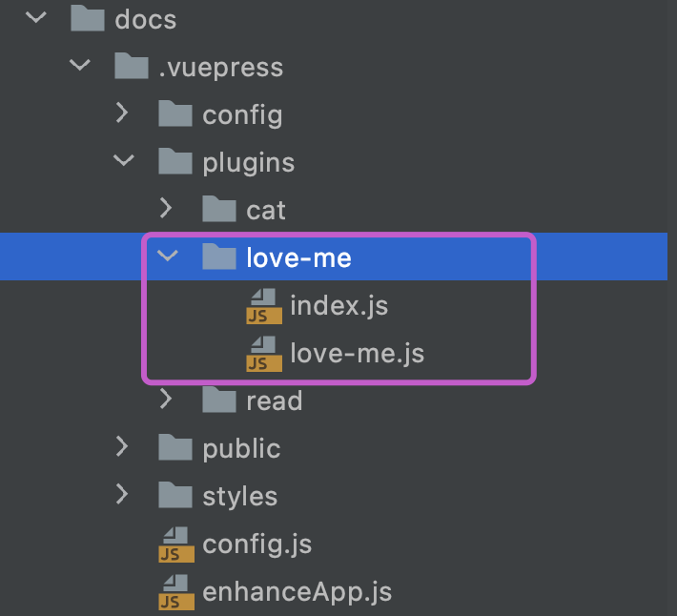
Task: Click the docs folder icon
Action: tap(88, 18)
